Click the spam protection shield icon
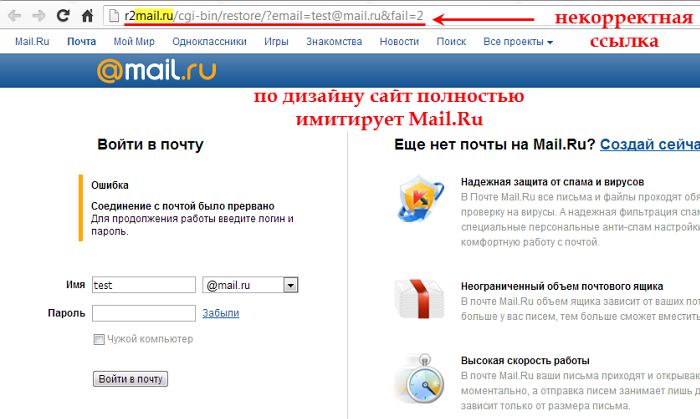The image size is (700, 419). coord(420,199)
